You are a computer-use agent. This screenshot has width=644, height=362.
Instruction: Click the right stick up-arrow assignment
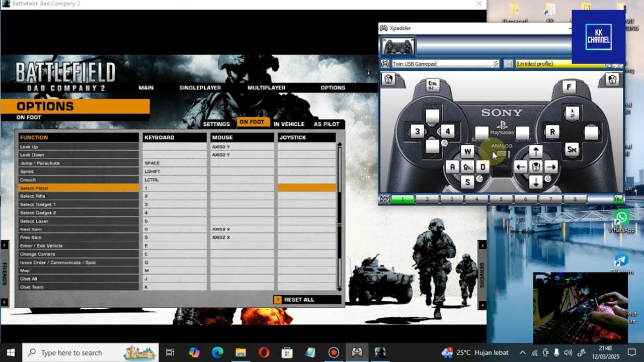pyautogui.click(x=536, y=151)
